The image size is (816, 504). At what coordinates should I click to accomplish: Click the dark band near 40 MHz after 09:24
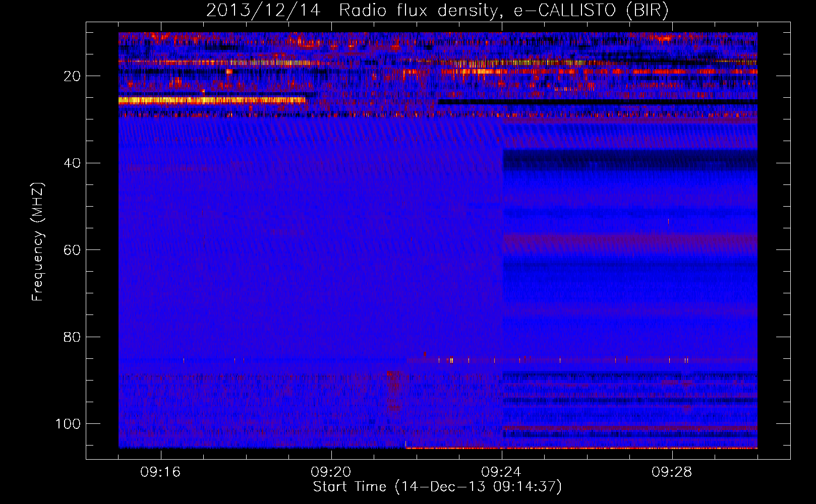630,160
